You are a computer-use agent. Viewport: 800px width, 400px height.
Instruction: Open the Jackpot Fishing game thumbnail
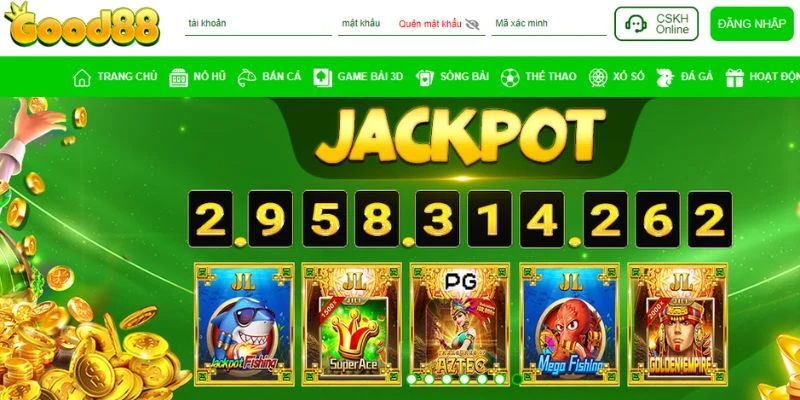click(x=244, y=324)
